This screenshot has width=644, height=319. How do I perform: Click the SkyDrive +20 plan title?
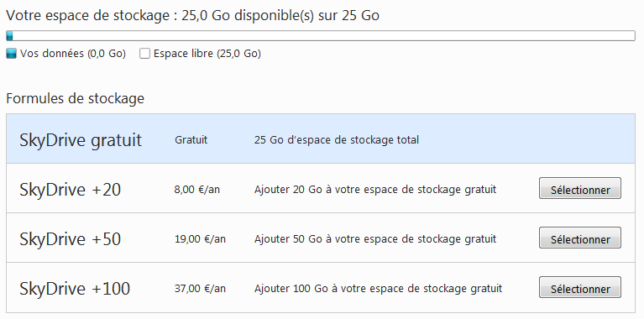click(71, 190)
